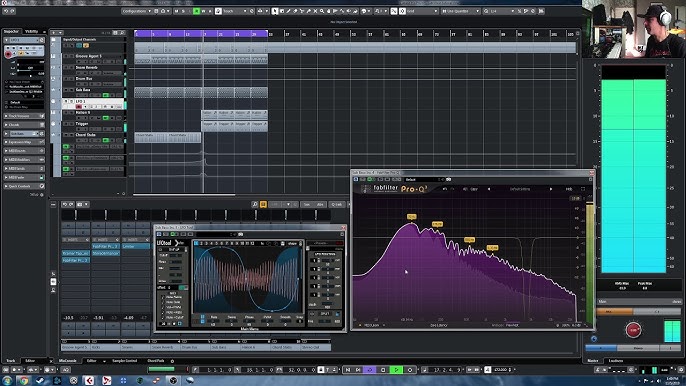Select the Erase tool in toolbar
The image size is (686, 386).
click(x=295, y=11)
